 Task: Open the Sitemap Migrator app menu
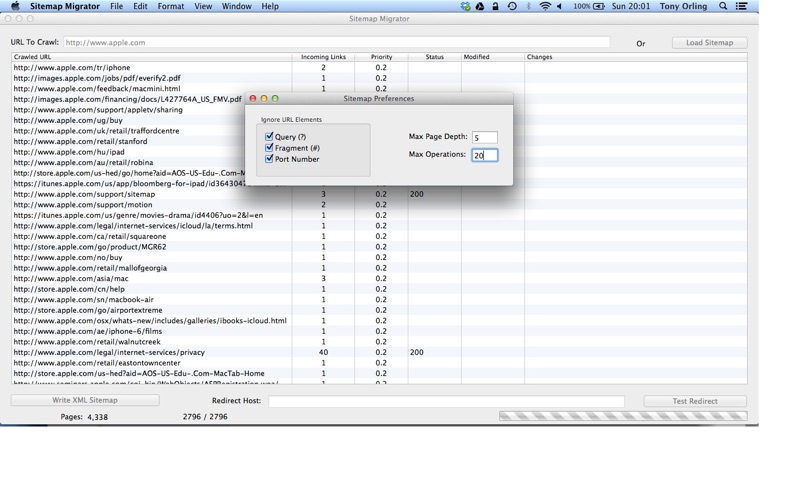click(65, 6)
